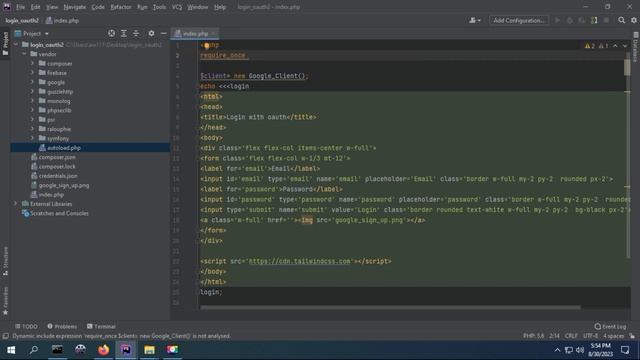
Task: Click the weak warnings indicator in editor
Action: (603, 46)
